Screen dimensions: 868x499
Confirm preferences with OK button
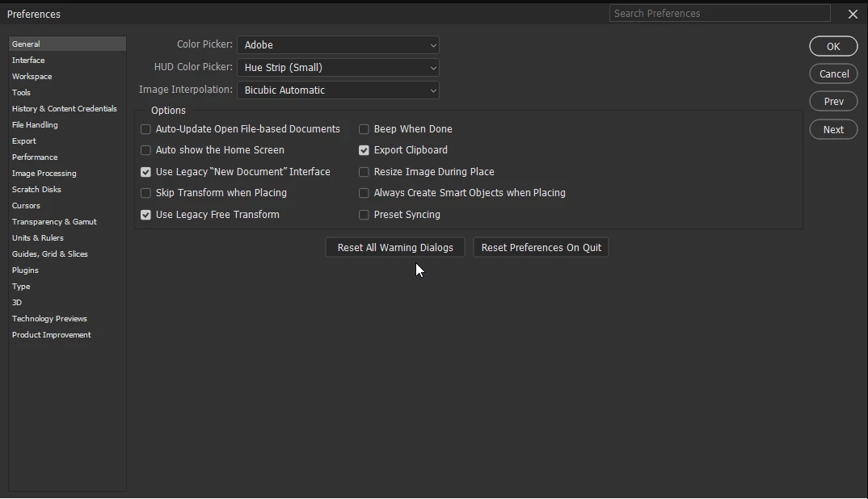pyautogui.click(x=833, y=47)
